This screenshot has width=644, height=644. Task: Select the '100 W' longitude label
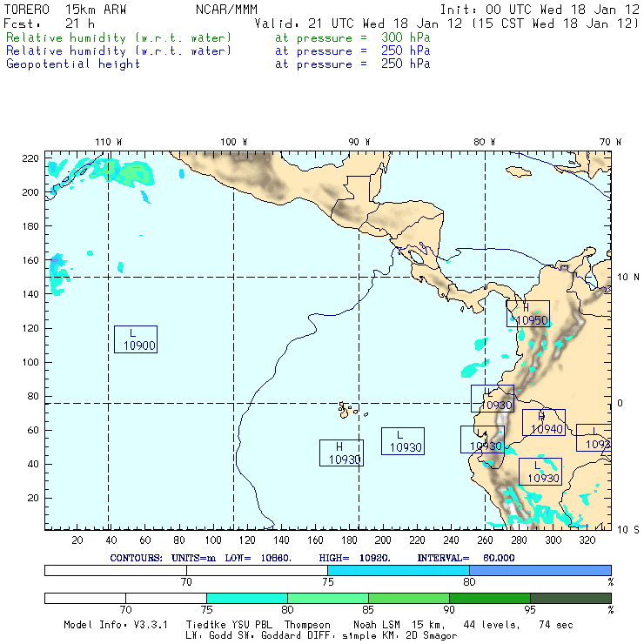point(234,142)
